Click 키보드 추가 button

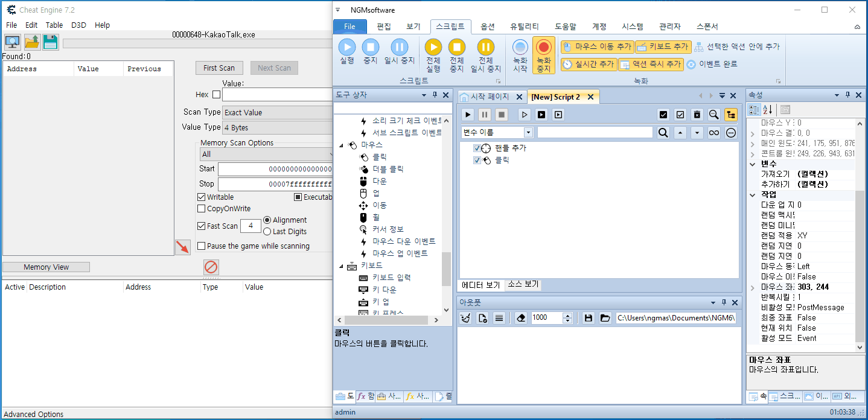point(663,46)
